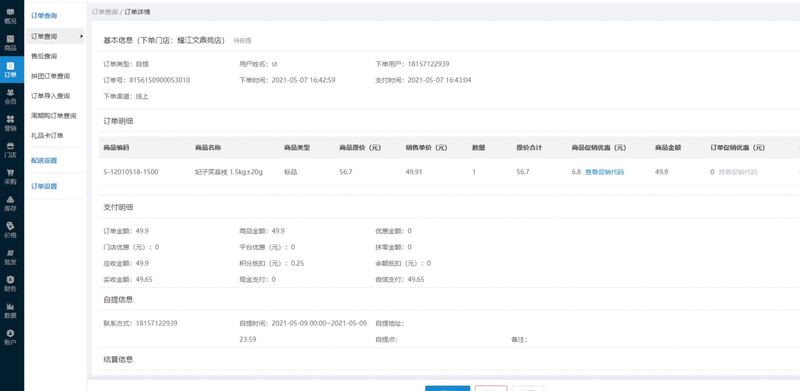
Task: Open 礼品卡订单 gift card orders
Action: [x=47, y=136]
